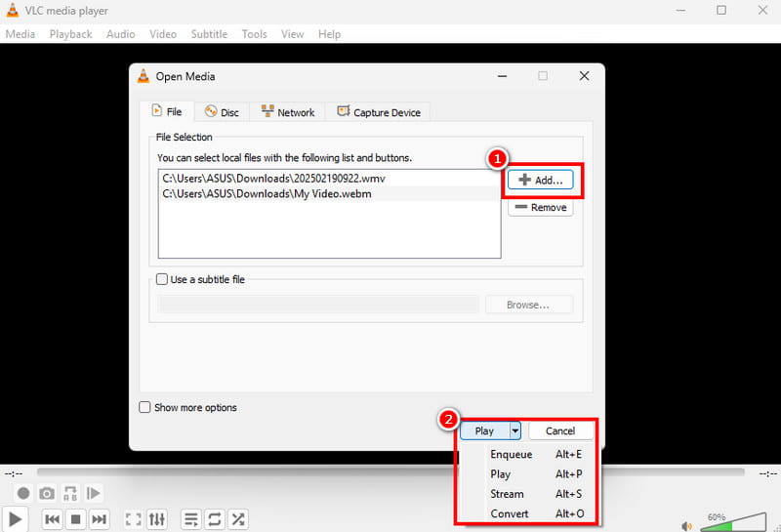Click the Browse... button
Viewport: 781px width, 532px height.
click(x=529, y=305)
